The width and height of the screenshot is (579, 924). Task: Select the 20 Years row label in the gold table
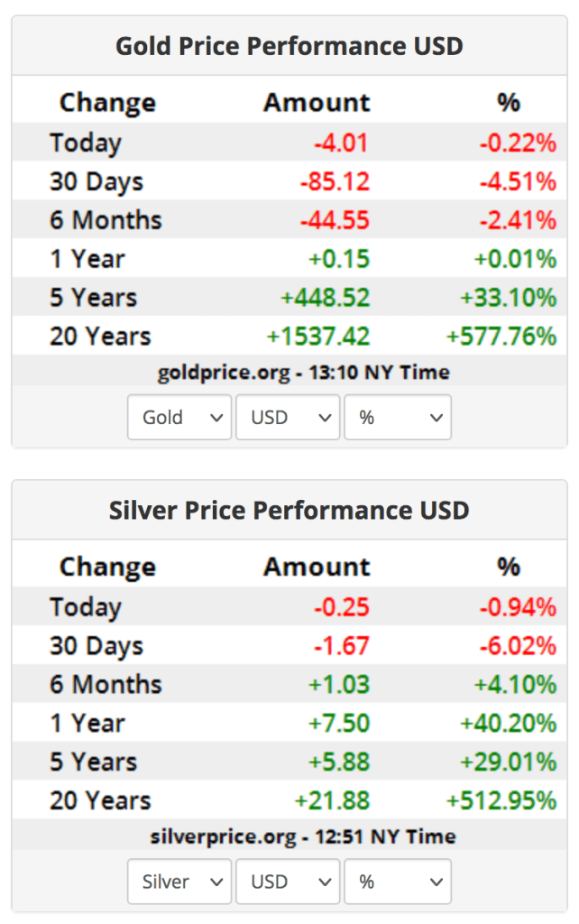coord(100,337)
